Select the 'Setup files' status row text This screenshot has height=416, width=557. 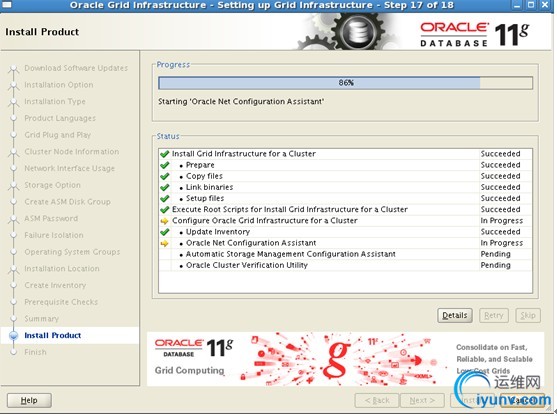tap(205, 198)
